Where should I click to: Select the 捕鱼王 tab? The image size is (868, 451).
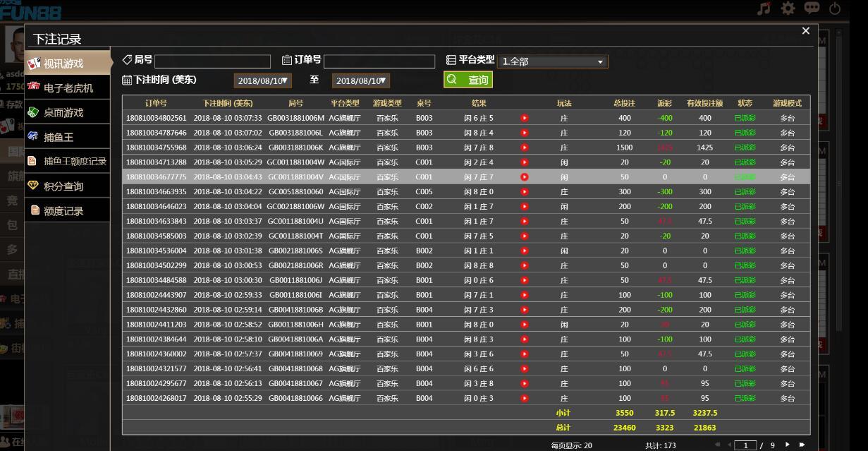(x=68, y=137)
